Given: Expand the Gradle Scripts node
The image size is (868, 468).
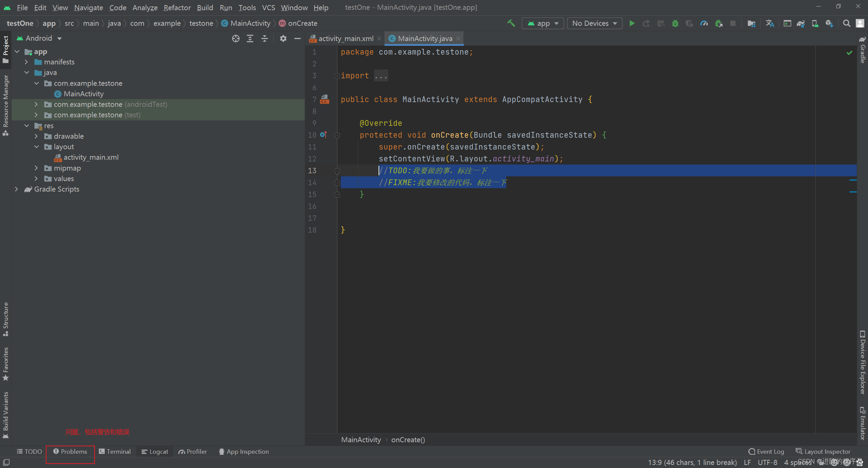Looking at the screenshot, I should (17, 189).
